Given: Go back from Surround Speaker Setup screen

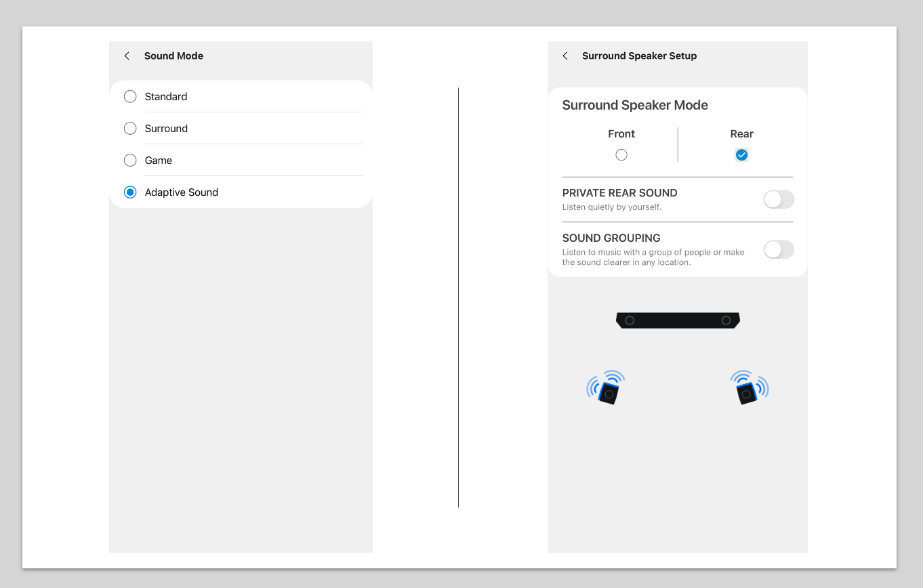Looking at the screenshot, I should 565,56.
